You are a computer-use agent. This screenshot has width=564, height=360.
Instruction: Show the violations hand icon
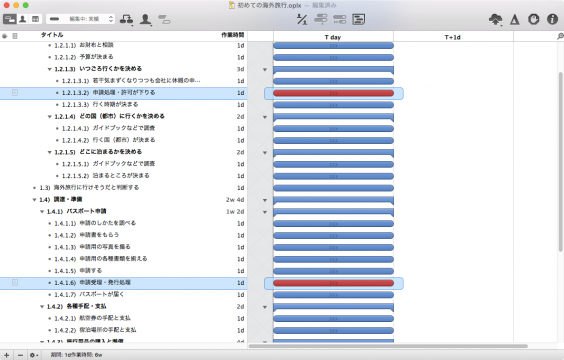coord(533,19)
